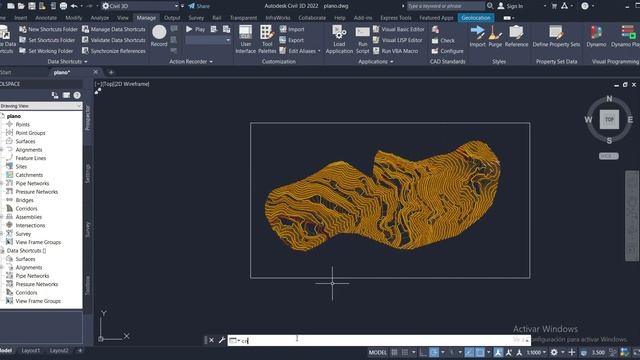The width and height of the screenshot is (640, 360).
Task: Open the action macro name combo box
Action: (x=208, y=40)
